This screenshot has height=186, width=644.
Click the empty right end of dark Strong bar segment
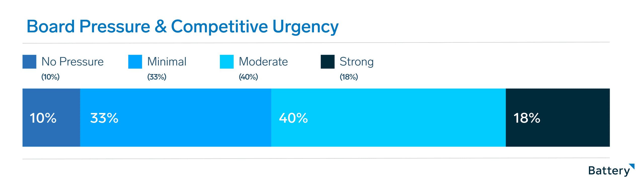[x=586, y=118]
